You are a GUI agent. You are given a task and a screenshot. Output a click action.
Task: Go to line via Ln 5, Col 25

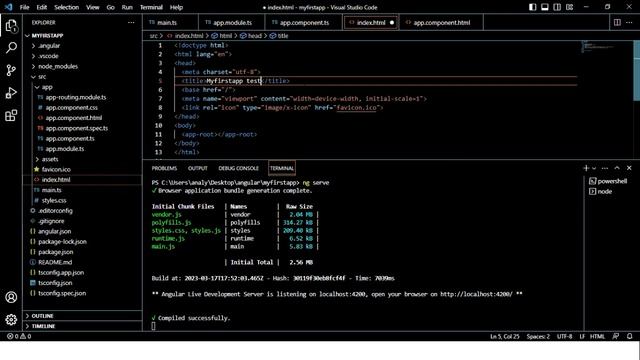pyautogui.click(x=504, y=336)
